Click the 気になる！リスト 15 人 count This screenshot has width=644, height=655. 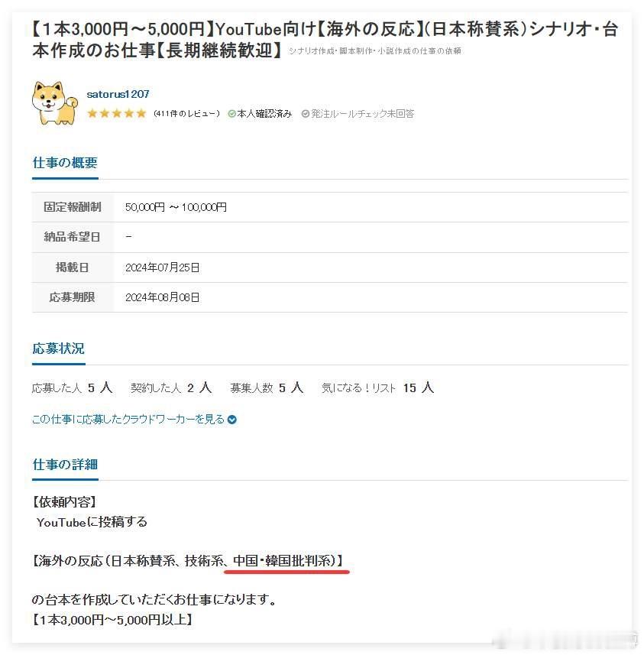(377, 388)
